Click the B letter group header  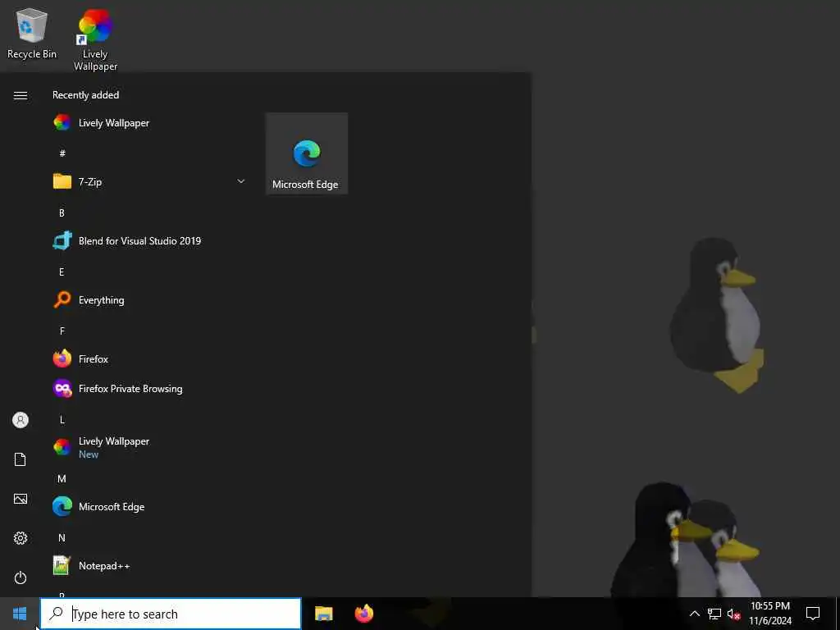pyautogui.click(x=62, y=212)
